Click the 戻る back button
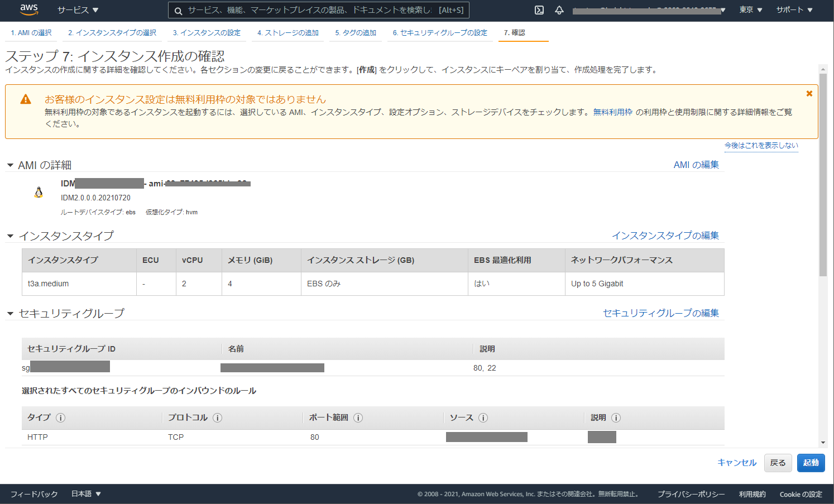 pos(778,463)
